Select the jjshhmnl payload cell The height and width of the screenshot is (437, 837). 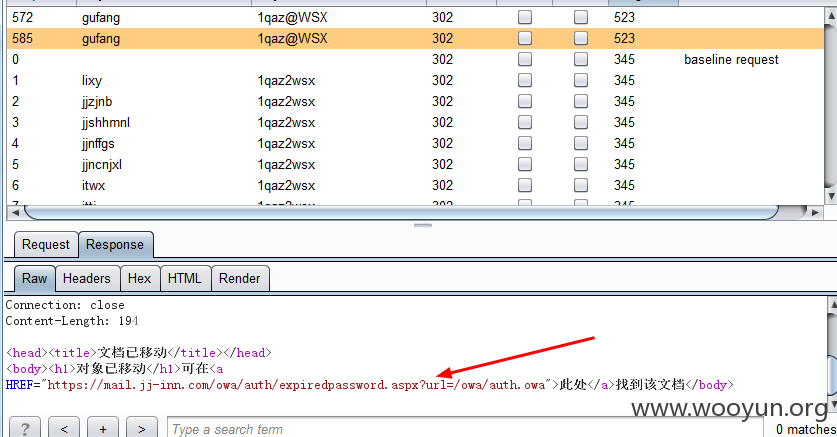(106, 122)
